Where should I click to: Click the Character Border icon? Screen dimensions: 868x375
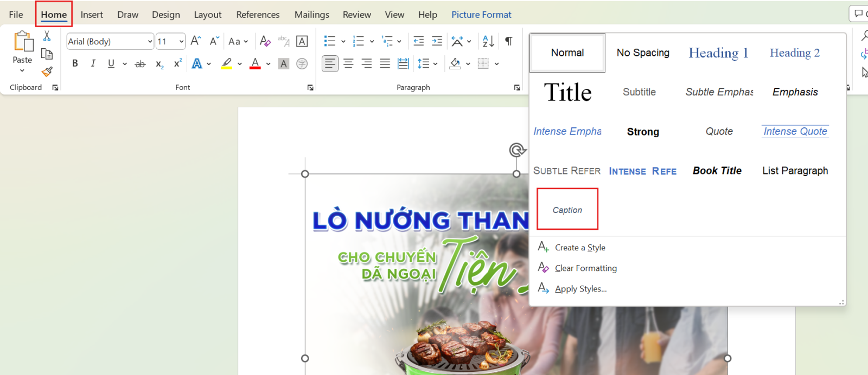(x=302, y=41)
